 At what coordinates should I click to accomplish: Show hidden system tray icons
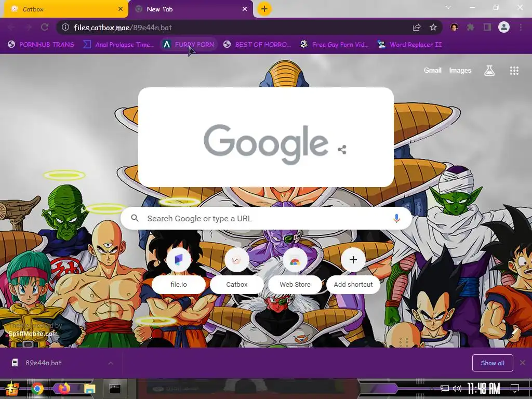pos(432,389)
